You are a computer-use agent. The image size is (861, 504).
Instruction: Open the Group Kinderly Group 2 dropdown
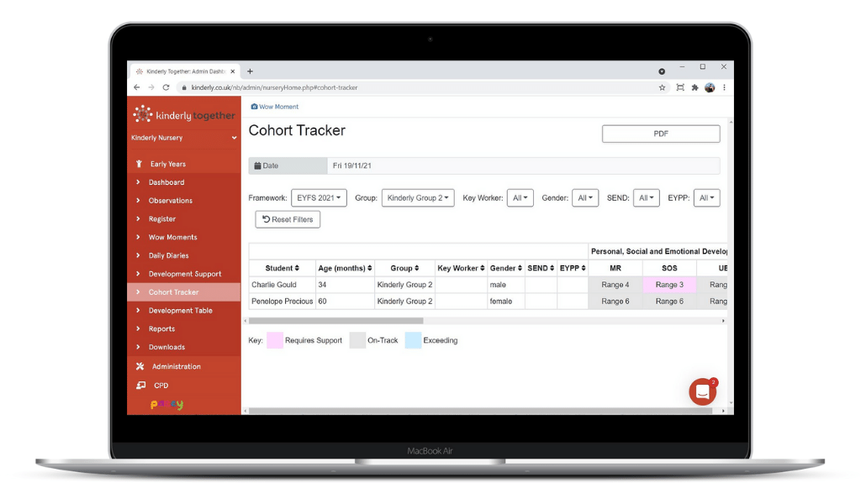418,198
